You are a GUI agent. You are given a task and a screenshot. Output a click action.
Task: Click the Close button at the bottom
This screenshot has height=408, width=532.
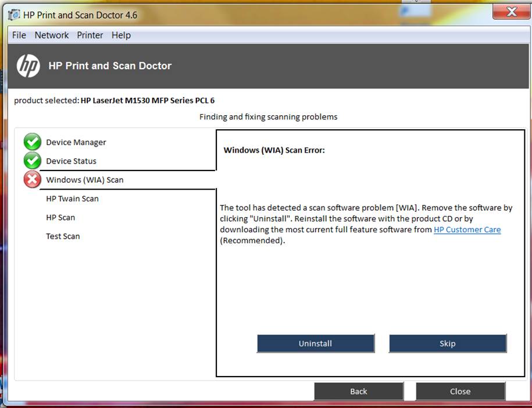[460, 391]
